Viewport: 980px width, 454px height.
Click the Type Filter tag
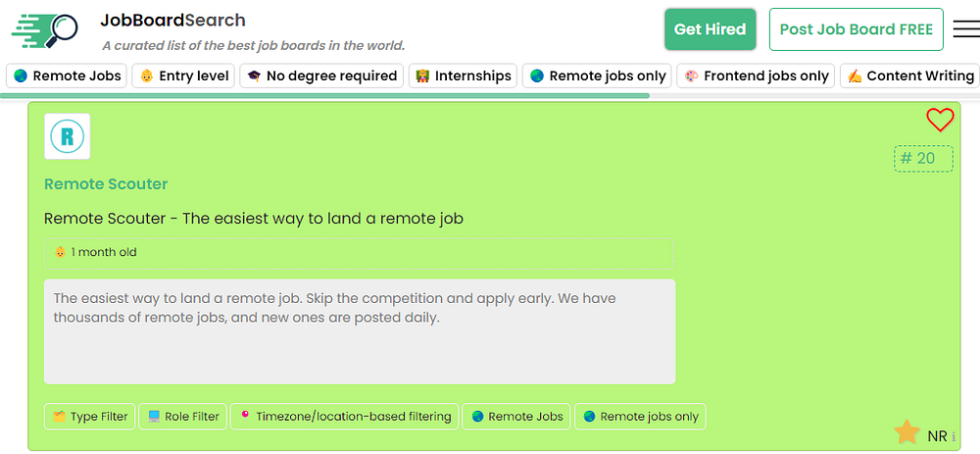[90, 417]
